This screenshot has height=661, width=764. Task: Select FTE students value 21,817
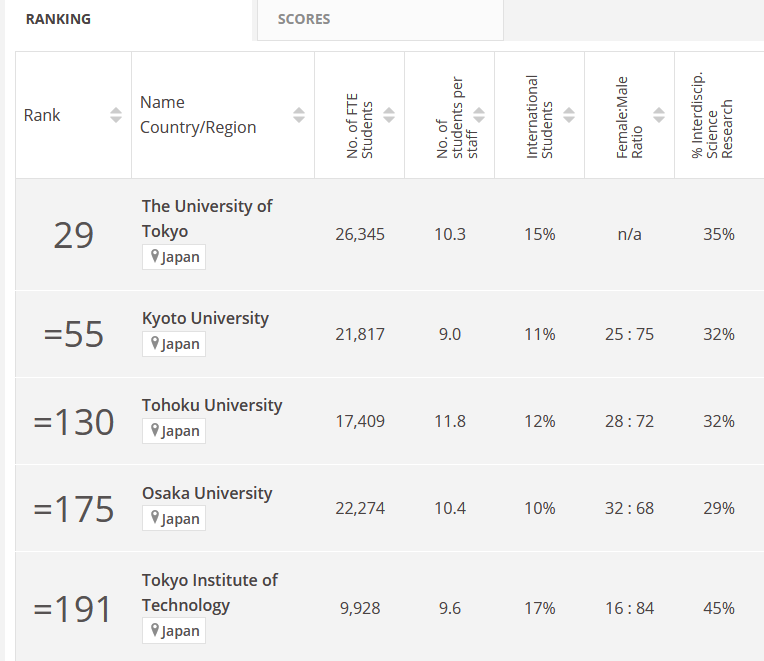pyautogui.click(x=360, y=334)
